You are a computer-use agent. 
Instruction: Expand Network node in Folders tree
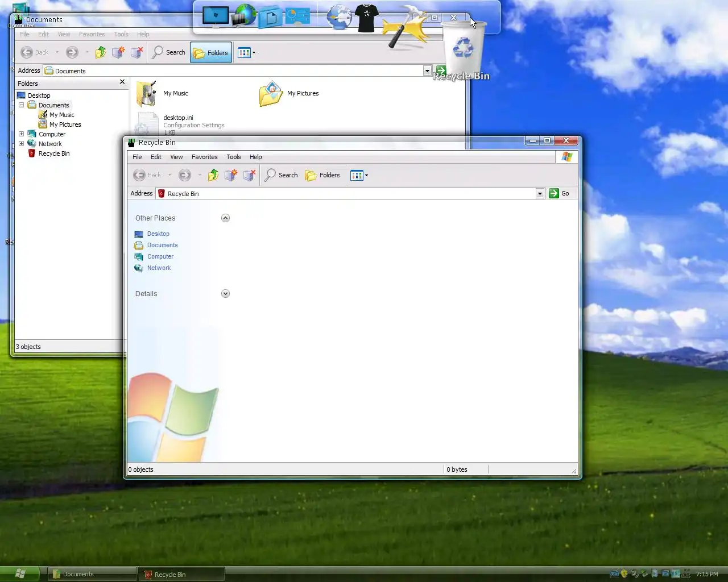tap(21, 144)
